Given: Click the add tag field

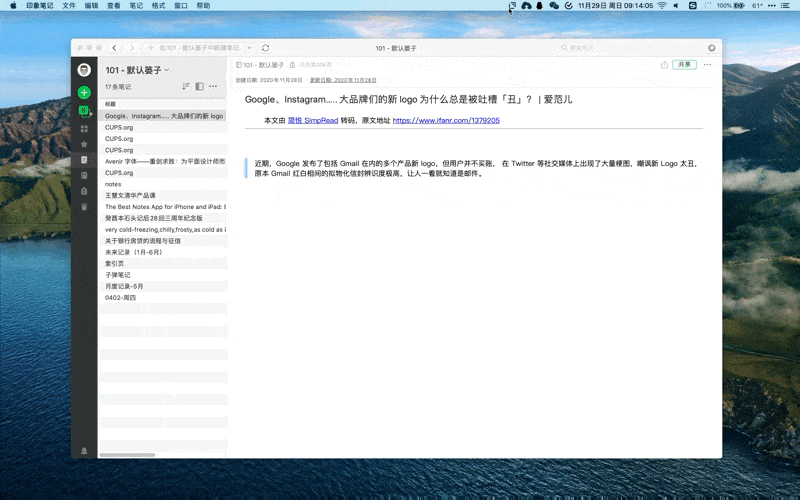Looking at the screenshot, I should click(315, 65).
